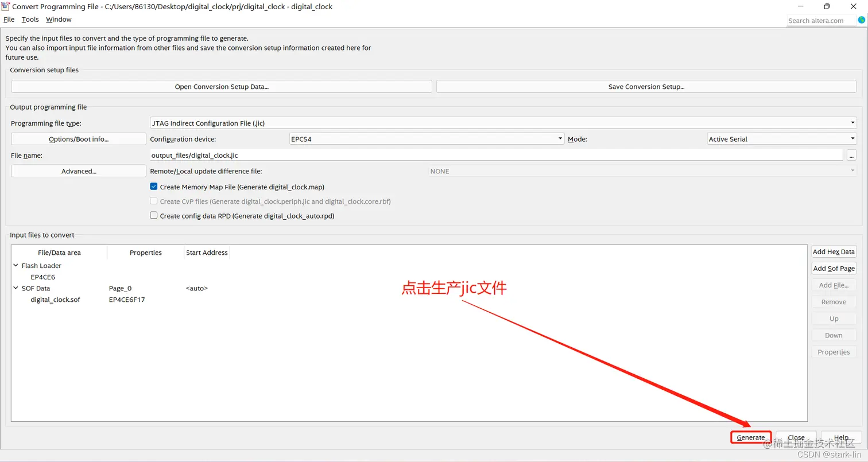This screenshot has width=868, height=462.
Task: Click the Add Hex Data button
Action: (x=834, y=251)
